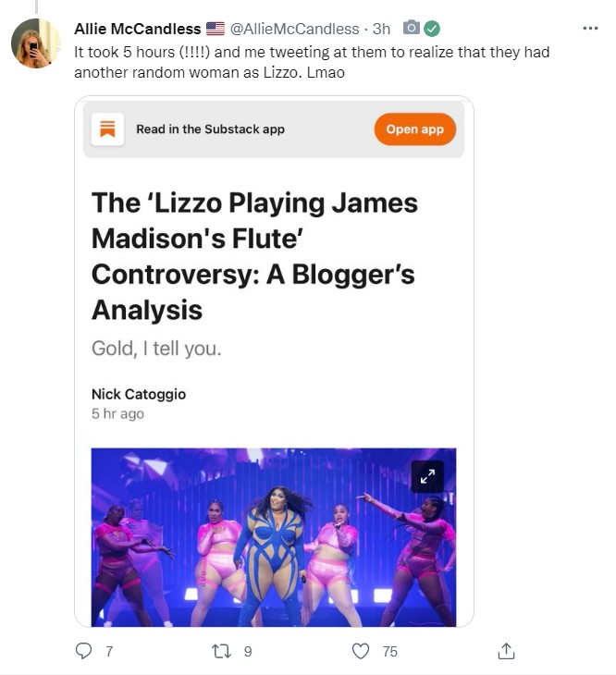Click the Allie McCandless display name
616x675 pixels.
[137, 29]
